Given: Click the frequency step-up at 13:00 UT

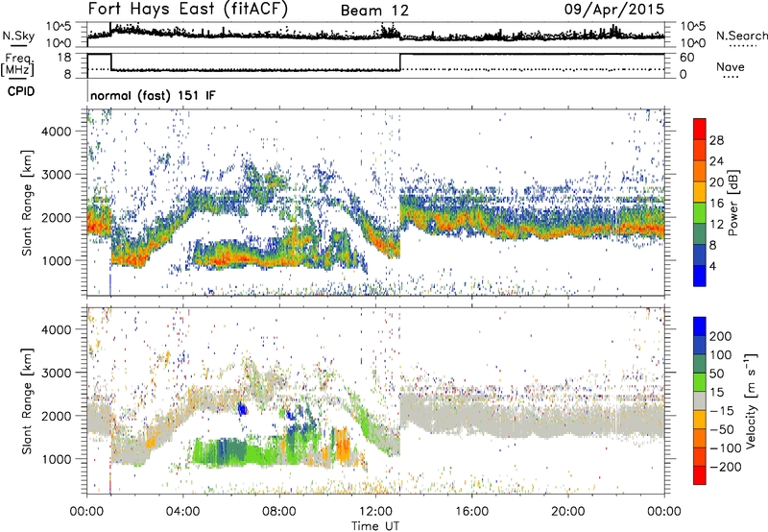Looking at the screenshot, I should click(400, 61).
